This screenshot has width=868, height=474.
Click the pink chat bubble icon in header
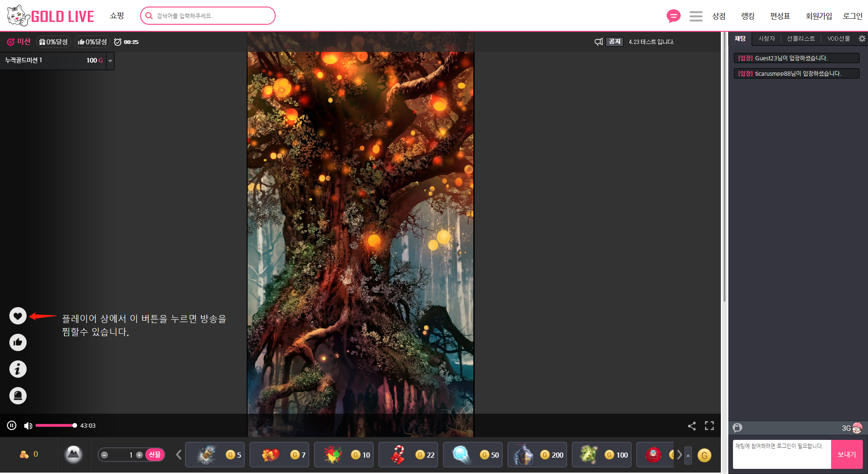click(x=673, y=16)
